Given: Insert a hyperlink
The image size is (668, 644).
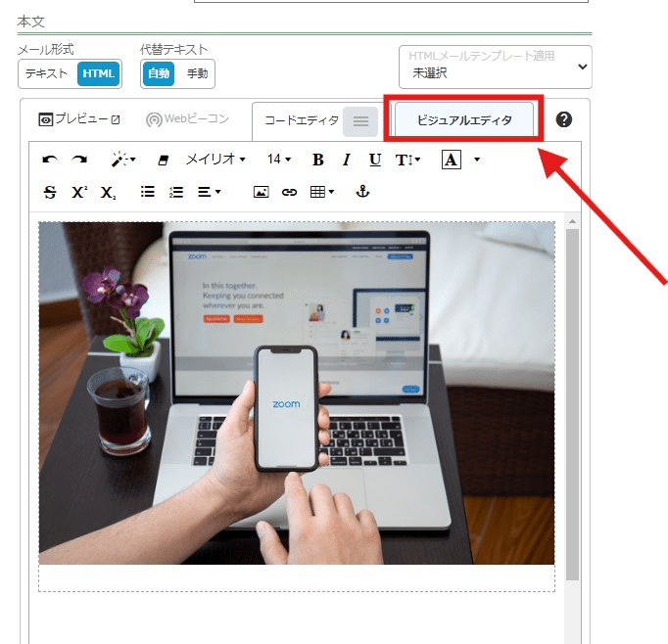Looking at the screenshot, I should [289, 193].
